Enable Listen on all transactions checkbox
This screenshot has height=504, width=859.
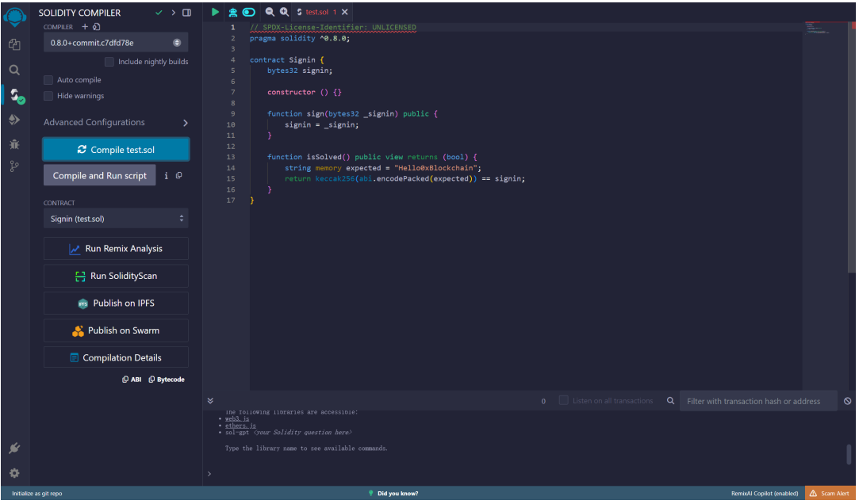click(x=563, y=400)
